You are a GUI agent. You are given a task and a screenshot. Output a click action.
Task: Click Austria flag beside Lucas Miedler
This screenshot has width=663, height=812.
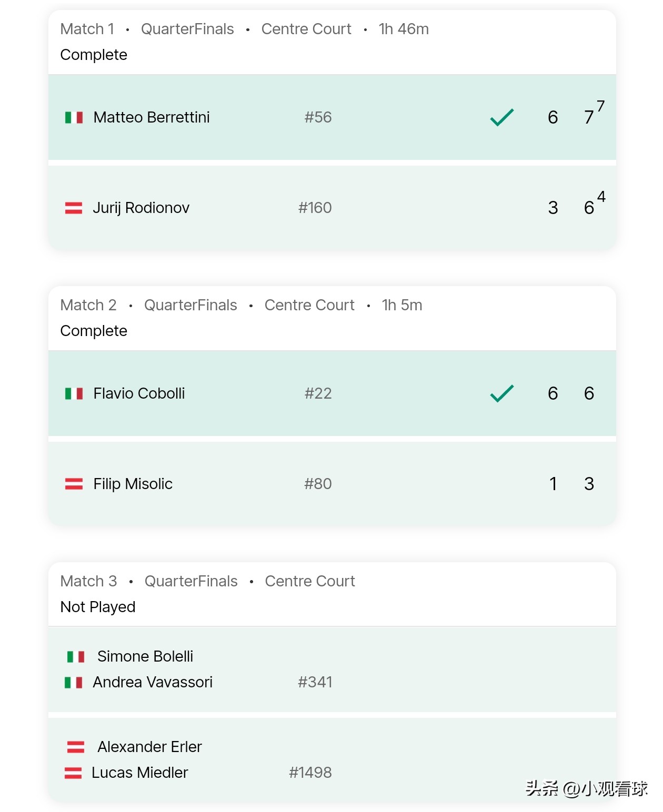pyautogui.click(x=73, y=773)
